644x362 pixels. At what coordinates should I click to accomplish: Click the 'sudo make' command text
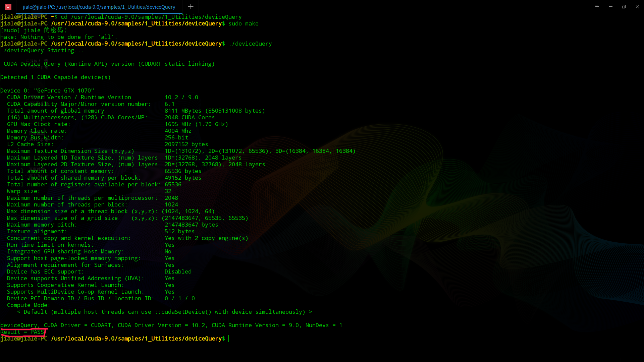click(244, 23)
